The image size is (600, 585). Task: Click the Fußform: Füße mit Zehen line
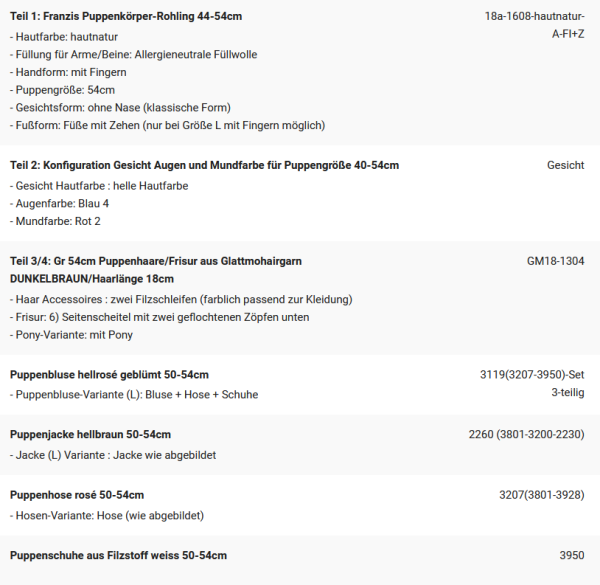pos(167,125)
